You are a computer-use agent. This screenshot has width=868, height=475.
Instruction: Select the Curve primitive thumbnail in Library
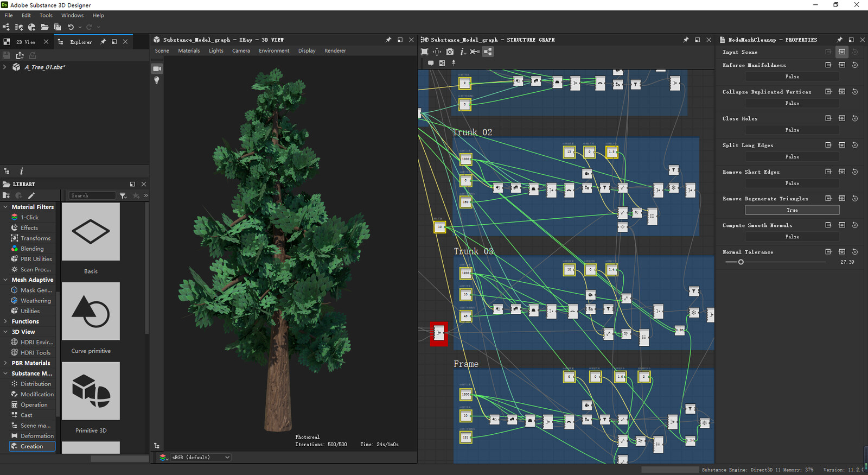click(91, 311)
